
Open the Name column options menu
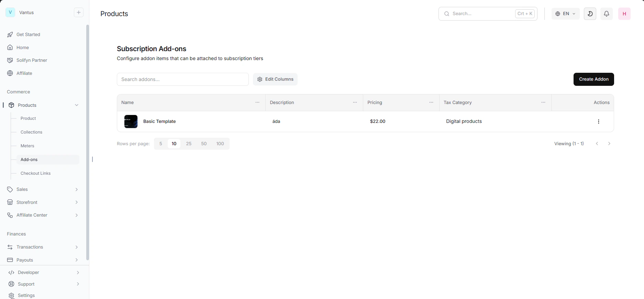point(257,103)
